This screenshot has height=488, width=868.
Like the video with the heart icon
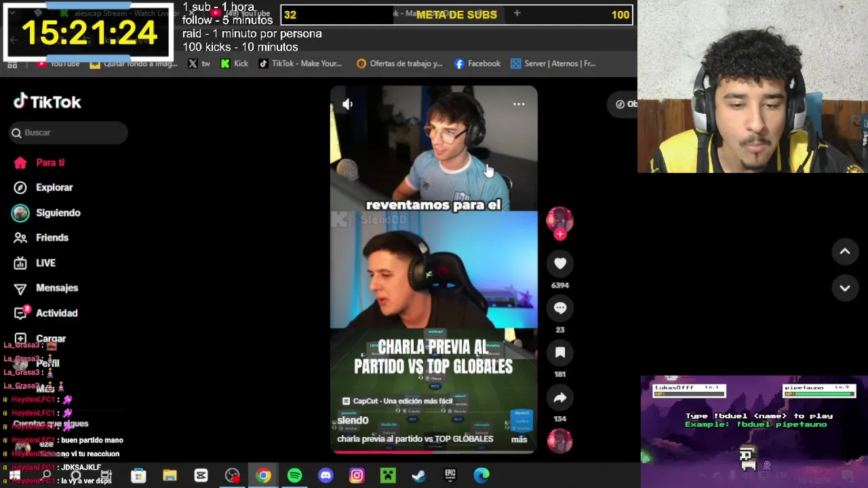point(560,264)
